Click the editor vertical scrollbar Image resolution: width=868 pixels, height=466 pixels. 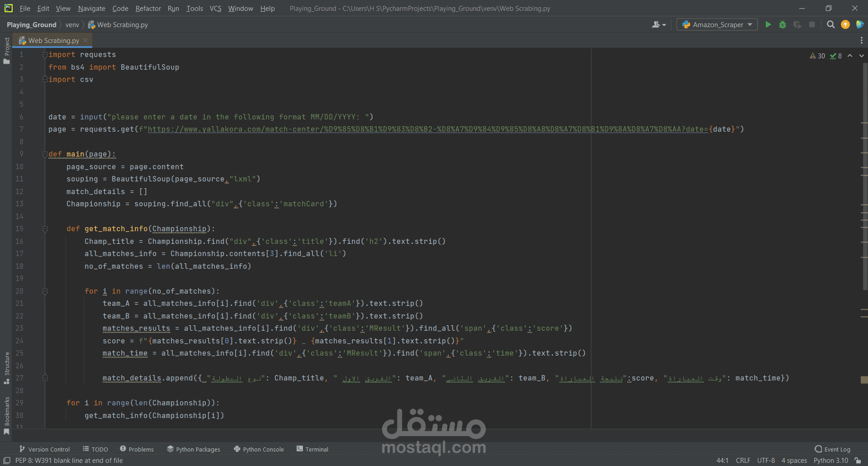(x=864, y=176)
